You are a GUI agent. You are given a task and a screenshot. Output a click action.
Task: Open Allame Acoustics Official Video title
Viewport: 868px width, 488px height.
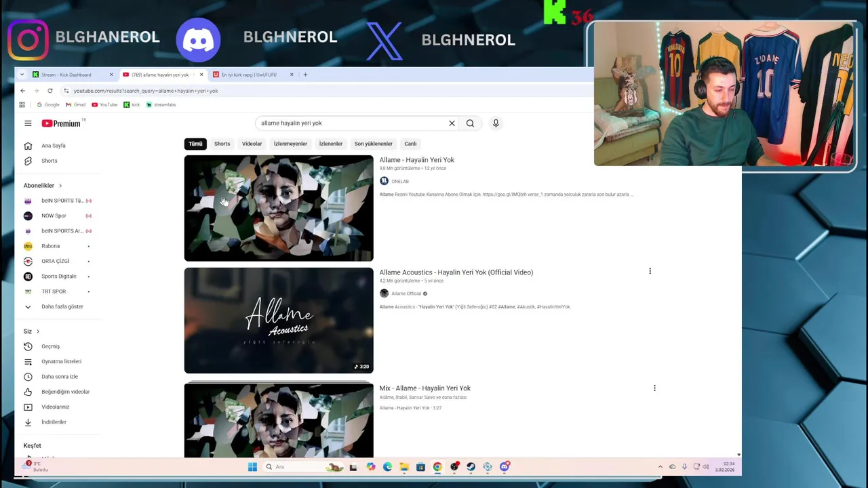pyautogui.click(x=456, y=272)
